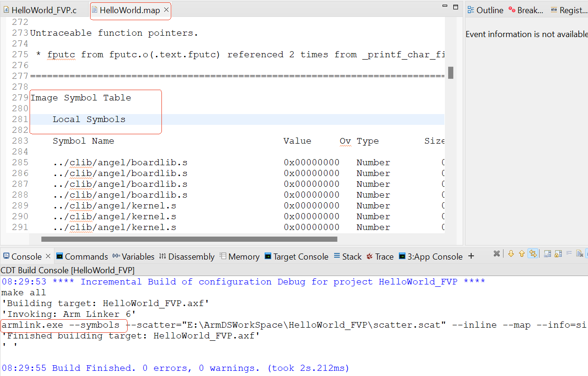Click the plus icon to add a new view

pos(471,256)
